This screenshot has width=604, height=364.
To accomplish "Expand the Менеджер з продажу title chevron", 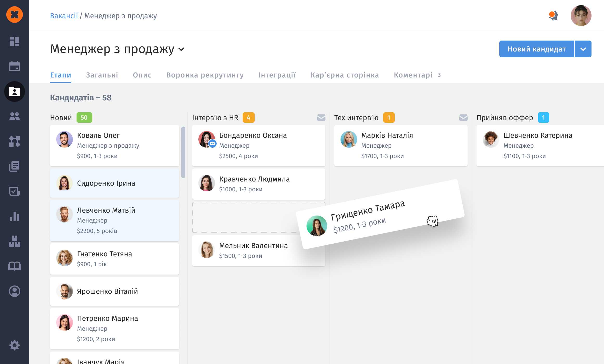I will click(181, 49).
